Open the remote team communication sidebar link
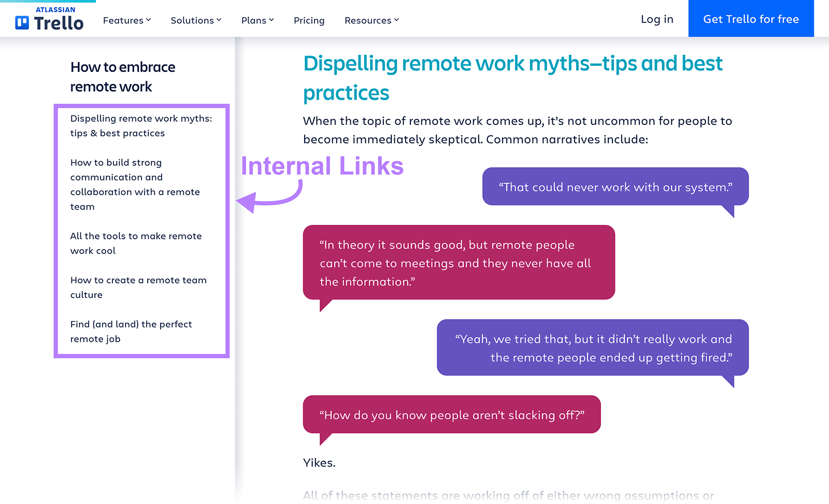This screenshot has width=829, height=504. click(x=135, y=184)
